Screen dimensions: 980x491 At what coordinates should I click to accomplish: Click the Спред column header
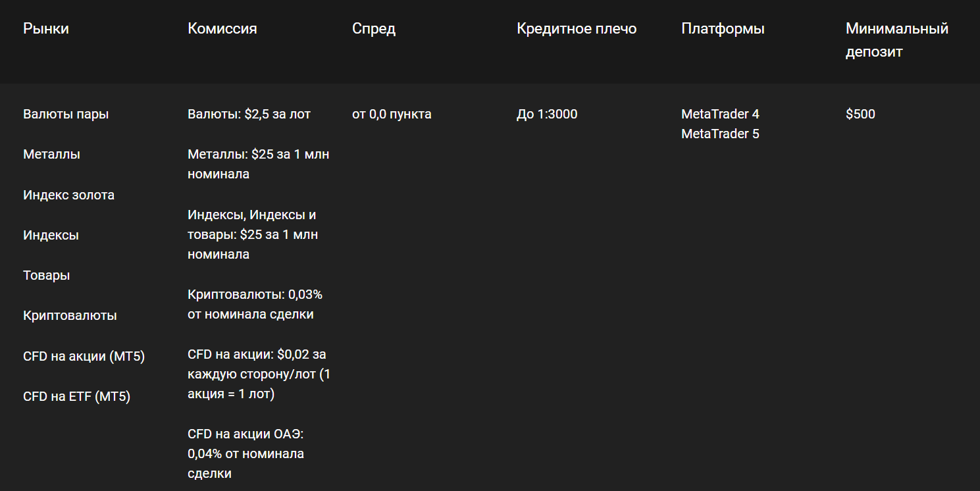374,29
